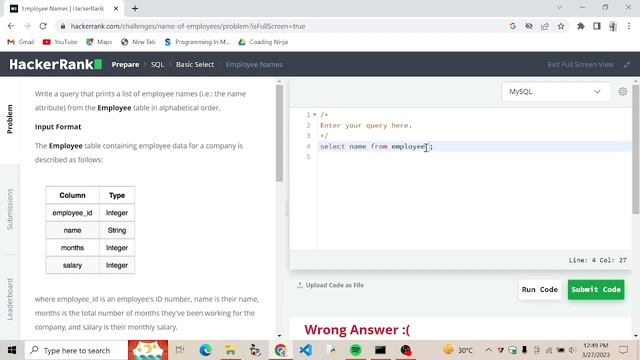Open the Gmail bookmark
Viewport: 640px width, 360px height.
21,42
